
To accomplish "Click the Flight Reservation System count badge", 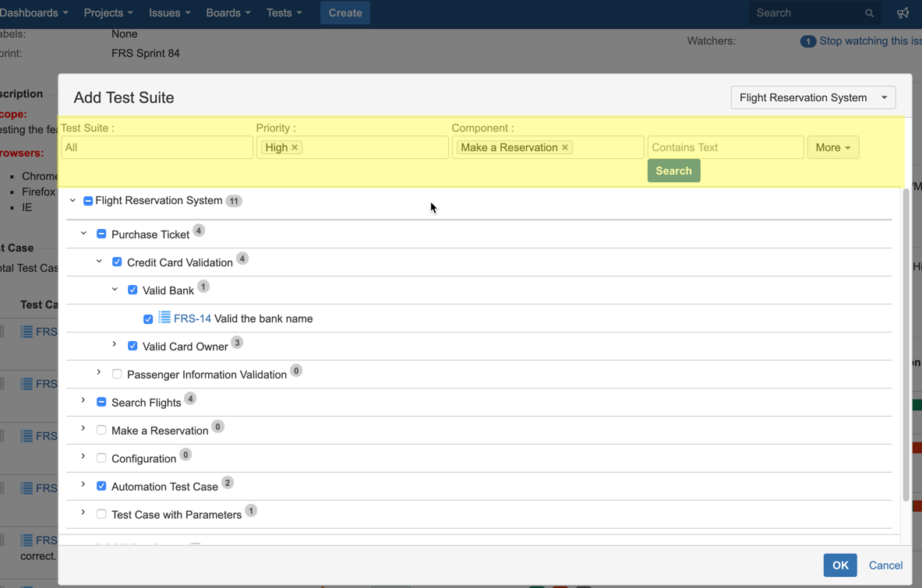I will click(233, 201).
